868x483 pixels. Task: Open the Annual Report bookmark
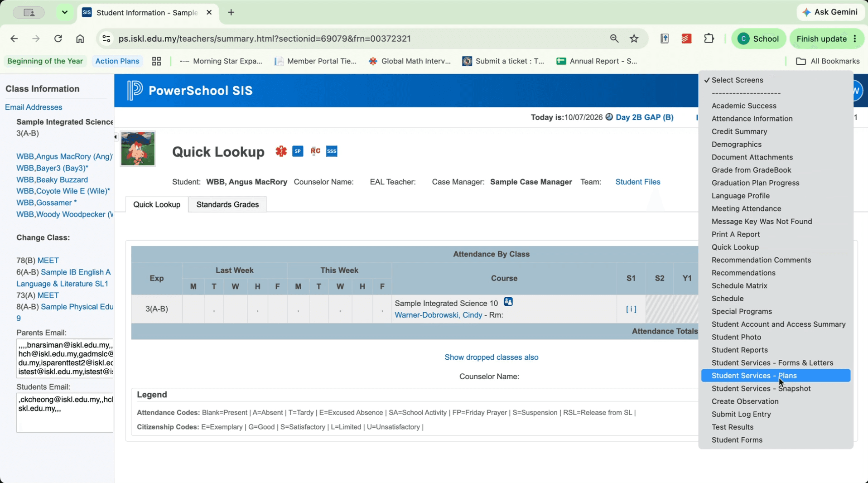pos(597,61)
